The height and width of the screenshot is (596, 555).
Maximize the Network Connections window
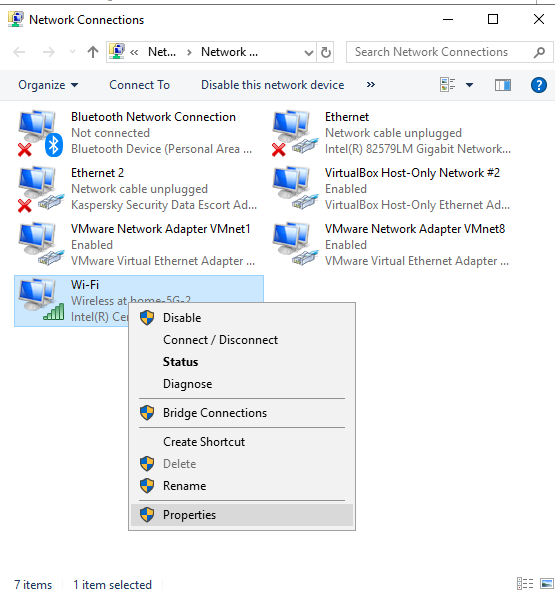point(493,19)
